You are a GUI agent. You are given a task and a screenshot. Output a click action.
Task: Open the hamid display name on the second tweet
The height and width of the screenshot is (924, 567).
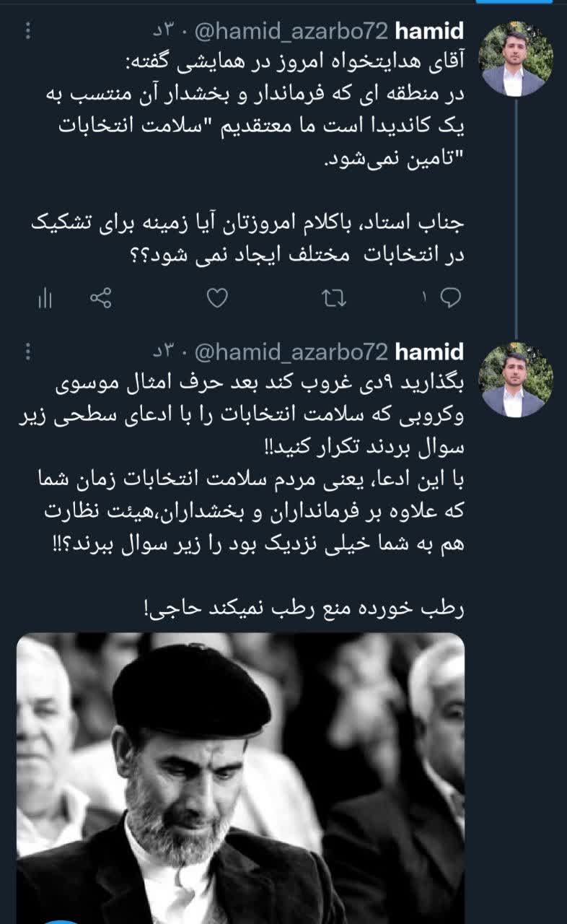[x=430, y=352]
